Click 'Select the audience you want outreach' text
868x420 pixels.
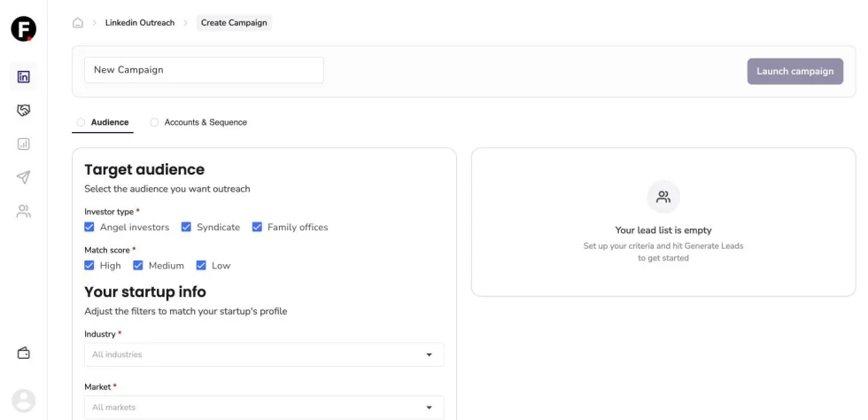(167, 189)
